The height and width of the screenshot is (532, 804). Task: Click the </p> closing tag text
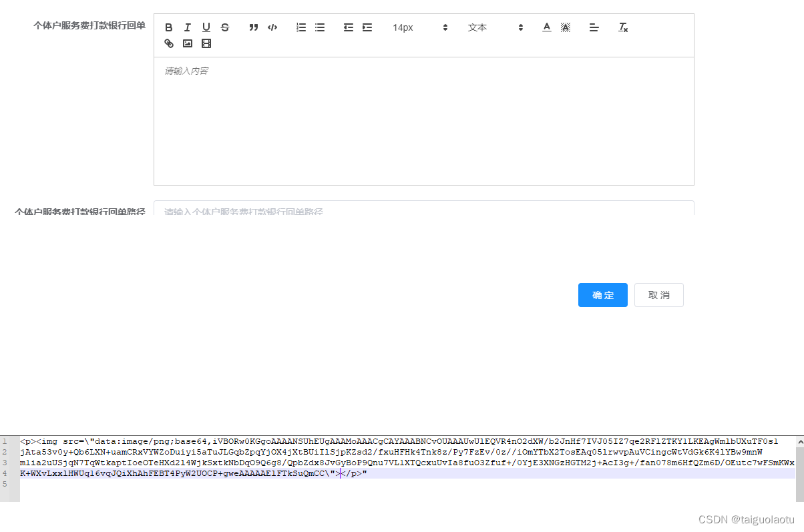tap(351, 473)
